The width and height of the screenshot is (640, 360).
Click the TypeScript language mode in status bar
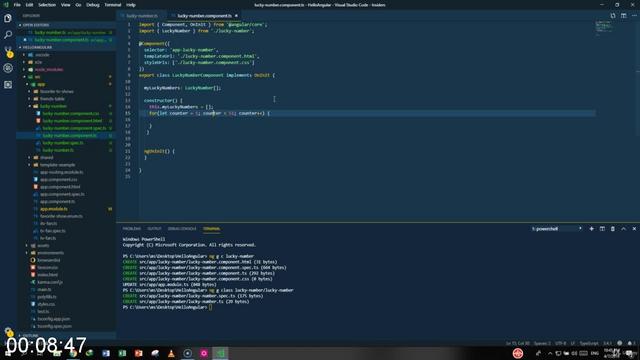pos(589,343)
